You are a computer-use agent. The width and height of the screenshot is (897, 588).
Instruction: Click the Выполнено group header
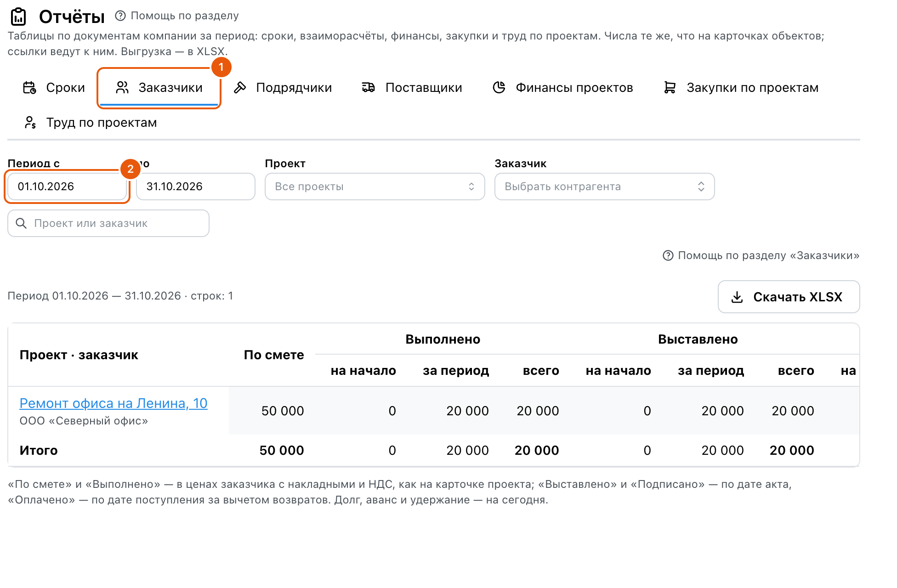(x=443, y=339)
